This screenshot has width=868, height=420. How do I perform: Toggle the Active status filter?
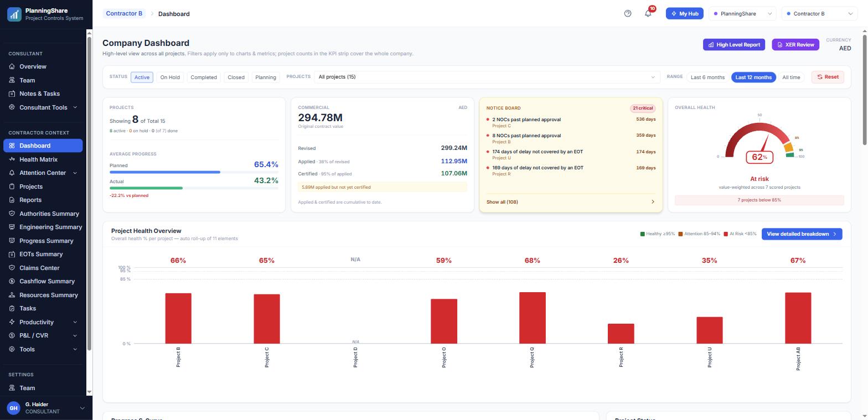pos(142,77)
